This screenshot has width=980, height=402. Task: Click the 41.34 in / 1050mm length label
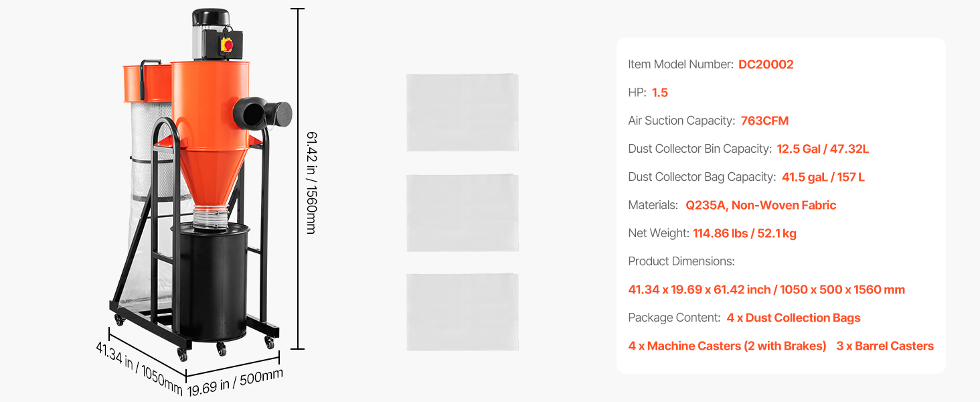[139, 368]
